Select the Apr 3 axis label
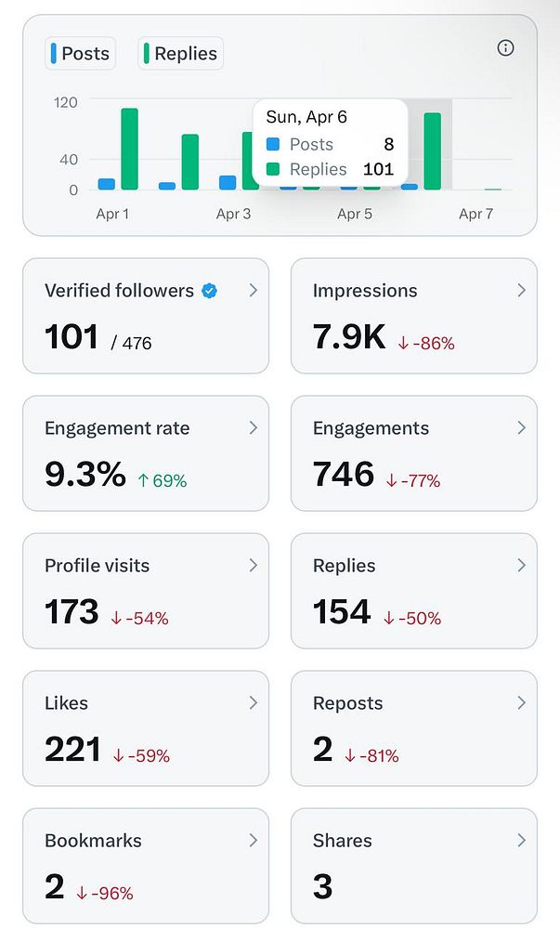This screenshot has height=929, width=560. 233,215
